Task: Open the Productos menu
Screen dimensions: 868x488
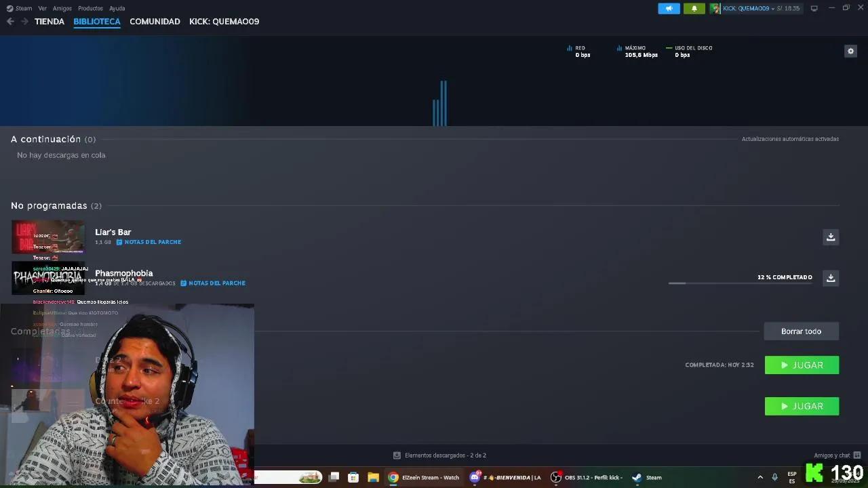Action: point(90,8)
